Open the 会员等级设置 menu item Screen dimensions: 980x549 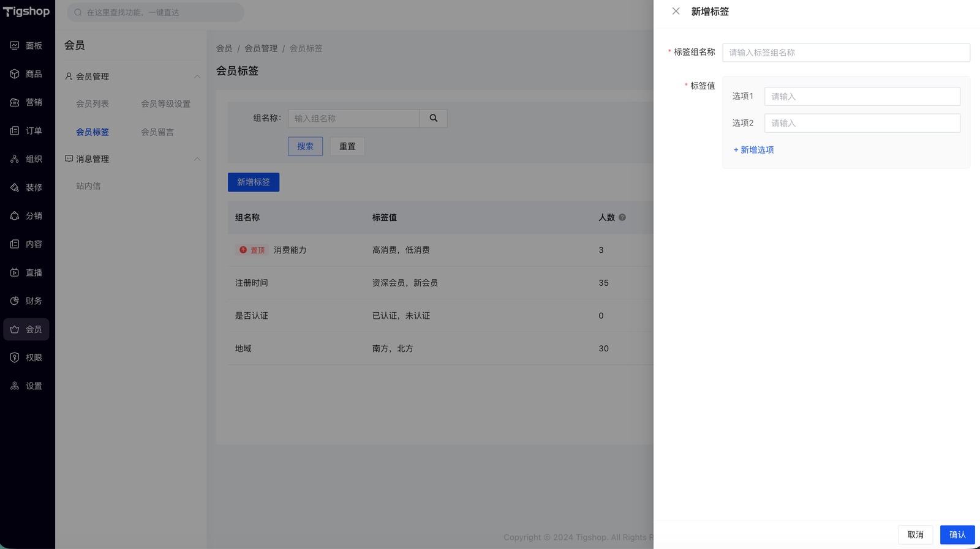pyautogui.click(x=165, y=104)
